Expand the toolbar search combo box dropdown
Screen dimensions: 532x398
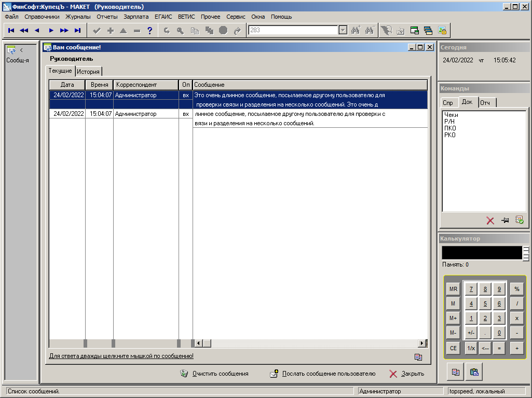click(x=343, y=31)
